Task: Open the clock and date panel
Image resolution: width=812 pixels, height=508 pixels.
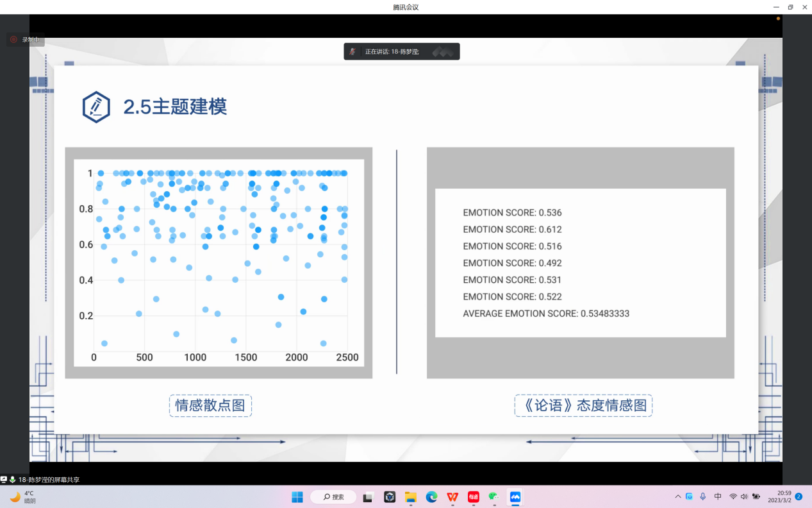Action: click(x=779, y=497)
